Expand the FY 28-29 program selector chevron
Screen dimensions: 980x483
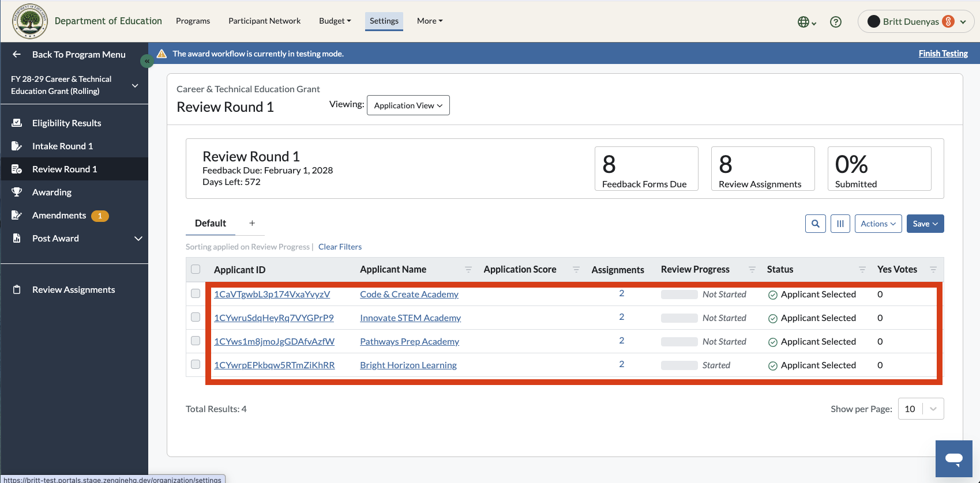(135, 85)
